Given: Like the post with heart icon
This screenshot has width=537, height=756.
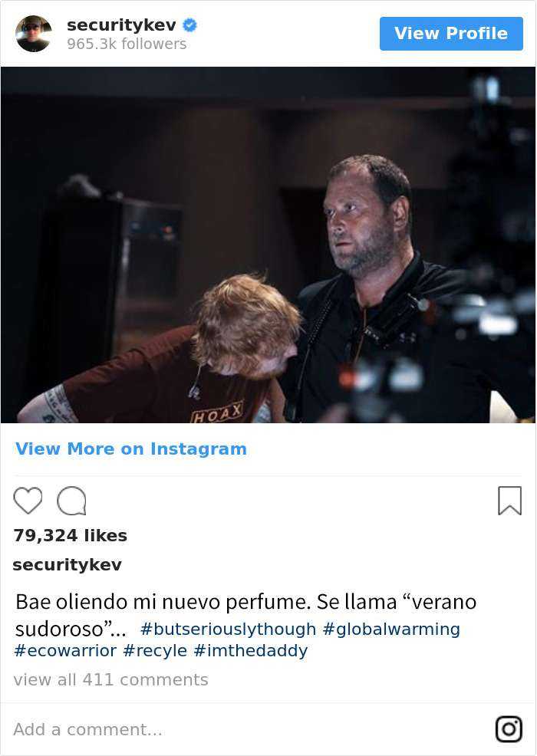Looking at the screenshot, I should [28, 501].
